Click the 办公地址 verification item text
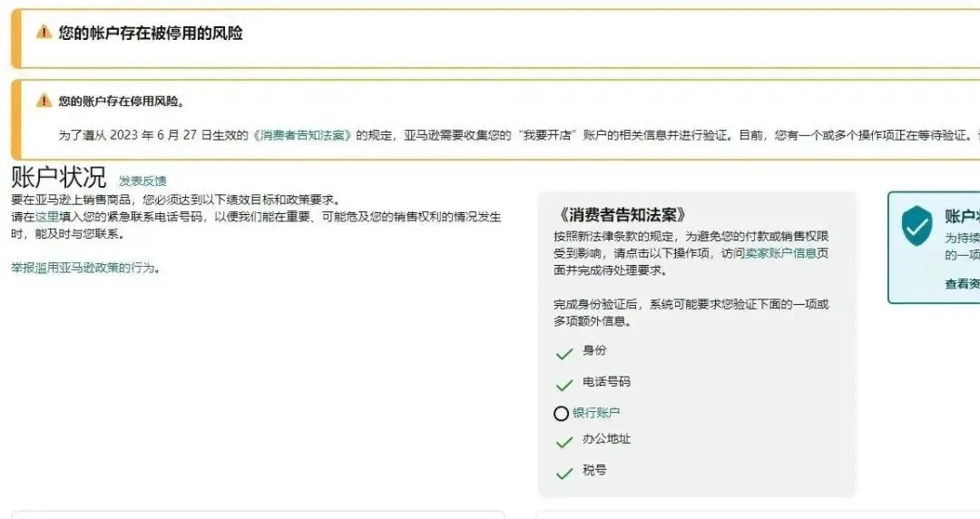The height and width of the screenshot is (519, 980). coord(606,439)
